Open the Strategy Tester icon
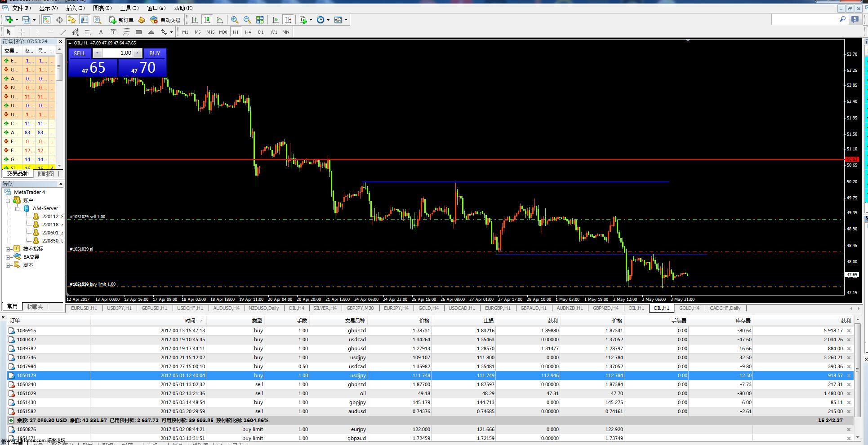Screen dimensions: 868x445 tap(97, 20)
